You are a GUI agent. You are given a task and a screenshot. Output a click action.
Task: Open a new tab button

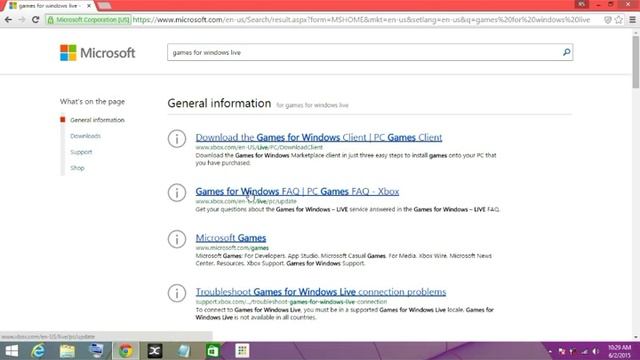[105, 6]
